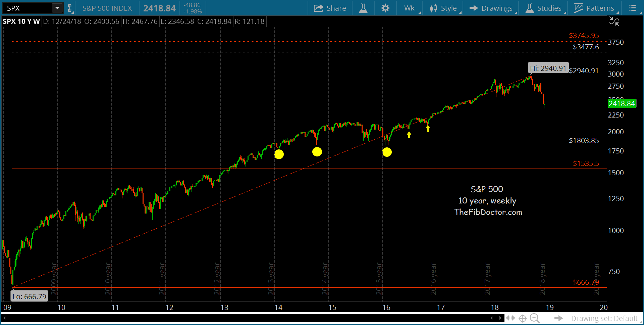Click the SPX 10 Y W chart title

coord(21,21)
